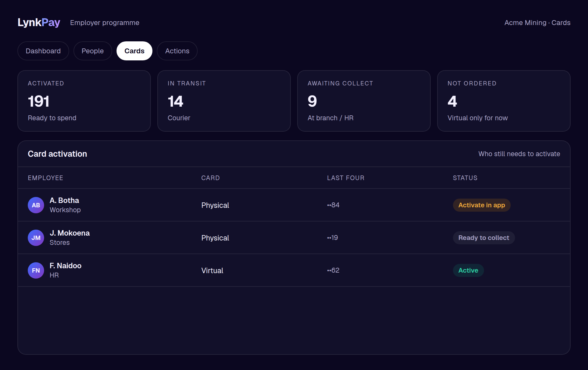Click the AB avatar for A. Botha
The height and width of the screenshot is (370, 588).
point(36,205)
